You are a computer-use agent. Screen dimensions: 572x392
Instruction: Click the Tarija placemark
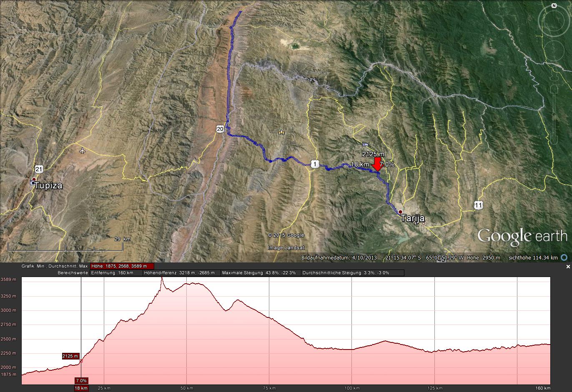coord(401,212)
